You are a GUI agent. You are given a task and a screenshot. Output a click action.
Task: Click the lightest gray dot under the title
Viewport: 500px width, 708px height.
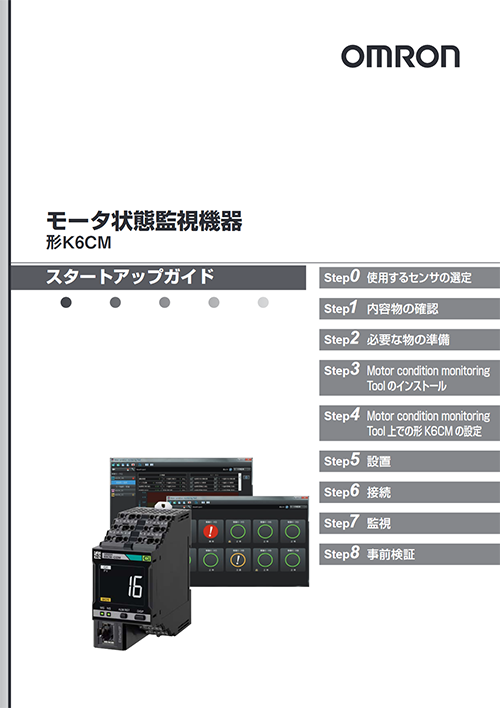263,303
